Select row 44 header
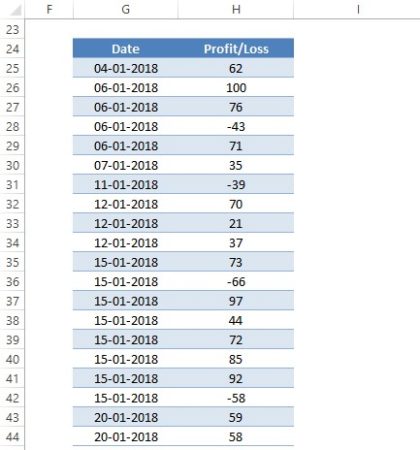The height and width of the screenshot is (450, 420). 12,437
